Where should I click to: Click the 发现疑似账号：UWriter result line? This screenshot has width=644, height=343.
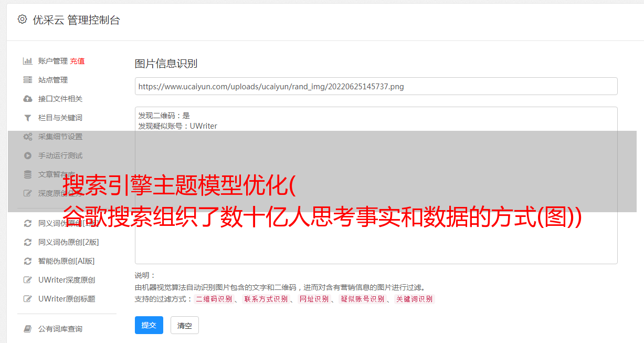tap(178, 126)
